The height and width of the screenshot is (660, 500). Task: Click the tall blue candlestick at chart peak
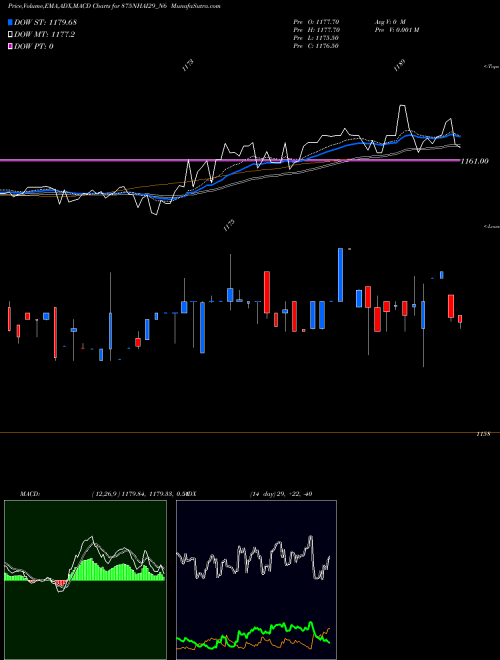340,275
